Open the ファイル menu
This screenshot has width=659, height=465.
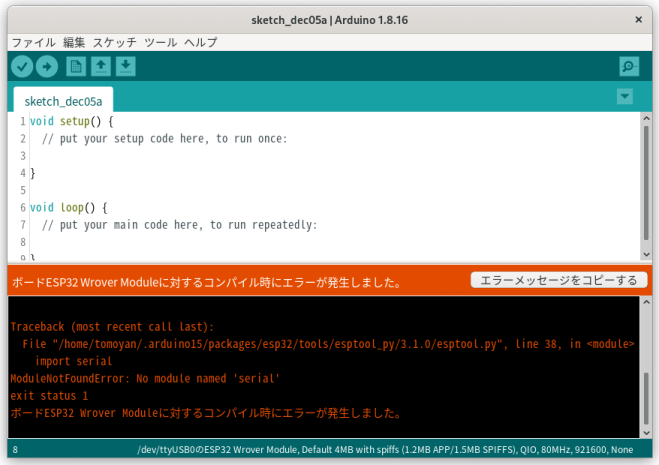click(x=34, y=42)
